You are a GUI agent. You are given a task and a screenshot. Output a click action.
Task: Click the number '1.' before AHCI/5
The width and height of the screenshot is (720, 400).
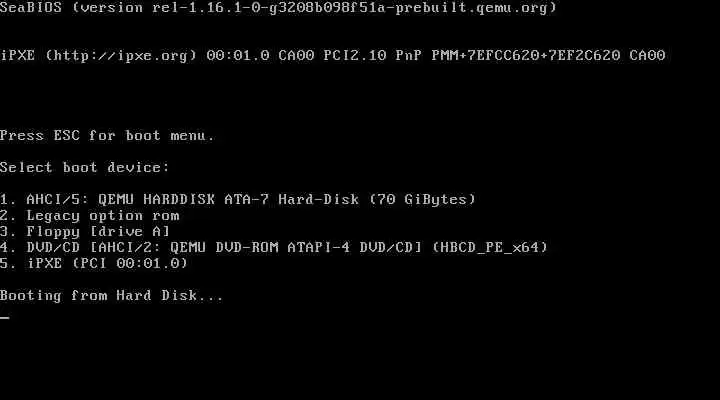pyautogui.click(x=8, y=199)
